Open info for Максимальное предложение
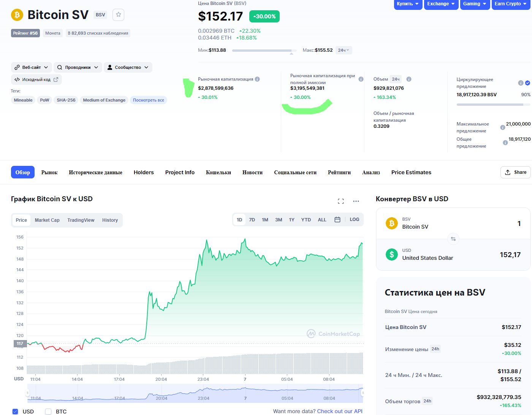 click(x=503, y=127)
